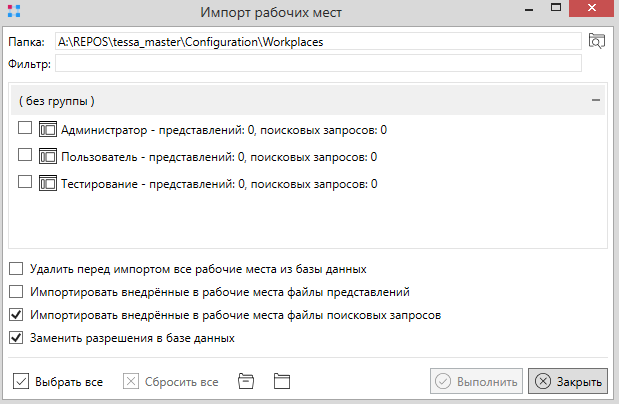The image size is (619, 404).
Task: Uncheck 'Заменить разрешения в базе данных'
Action: (x=16, y=338)
